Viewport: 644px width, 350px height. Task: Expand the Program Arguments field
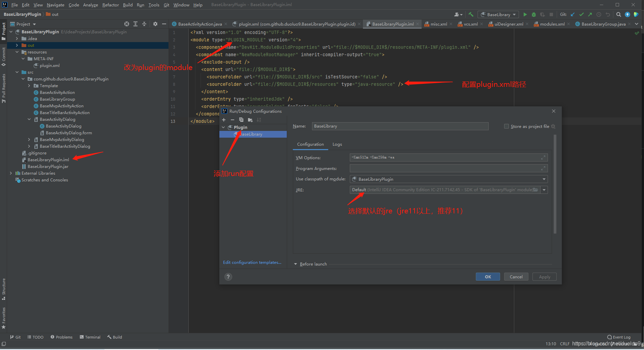[543, 168]
